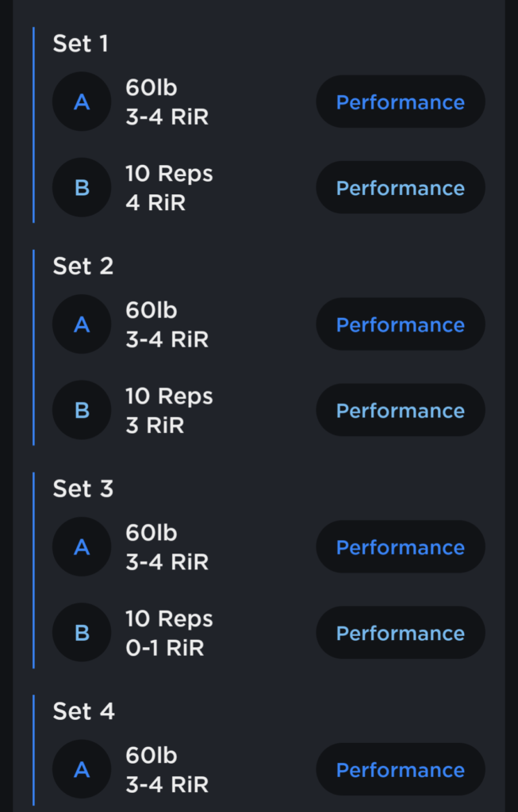518x812 pixels.
Task: View Performance for Set 4 exercise A
Action: [x=400, y=770]
